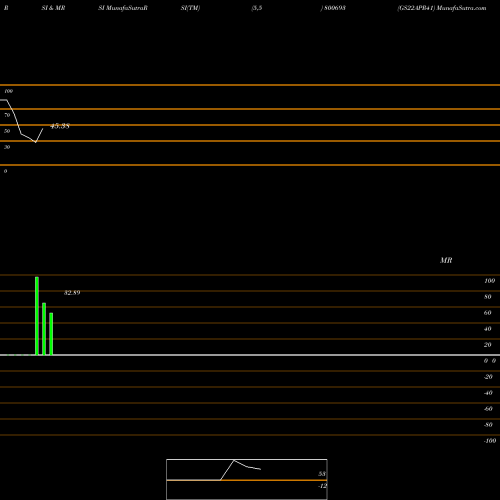Screen dimensions: 500x500
Task: Click the 809693 code in the header
Action: tap(335, 8)
